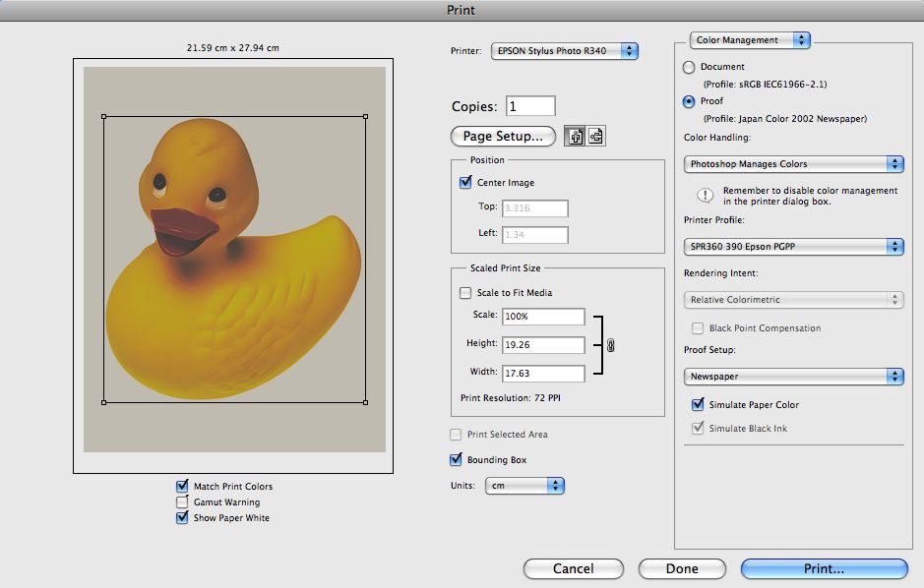Click the Printer Profile label

click(x=714, y=220)
